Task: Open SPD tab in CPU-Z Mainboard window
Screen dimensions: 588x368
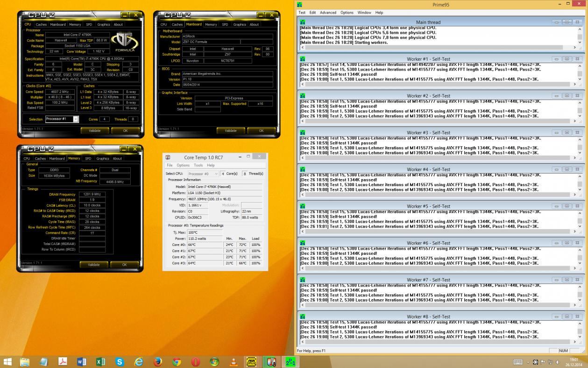Action: point(225,24)
